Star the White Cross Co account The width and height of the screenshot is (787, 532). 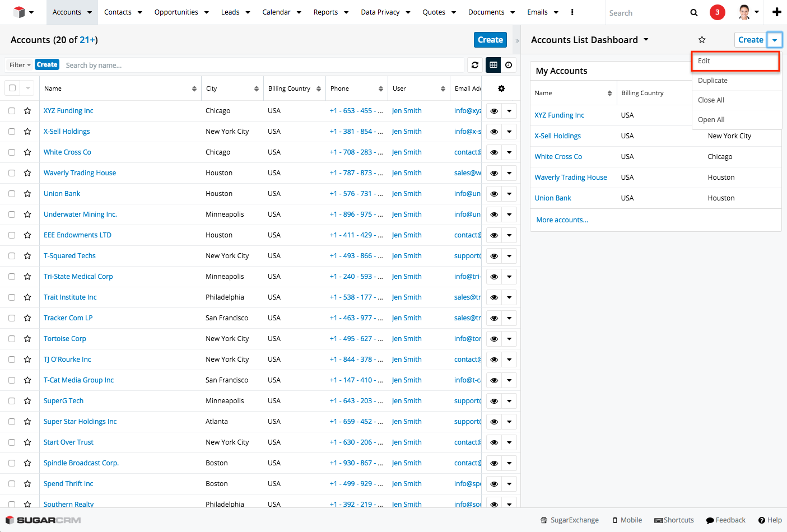coord(27,152)
